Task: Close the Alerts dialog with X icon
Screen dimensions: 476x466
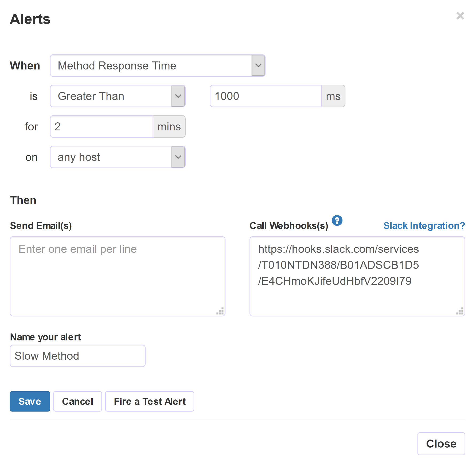Action: click(x=460, y=16)
